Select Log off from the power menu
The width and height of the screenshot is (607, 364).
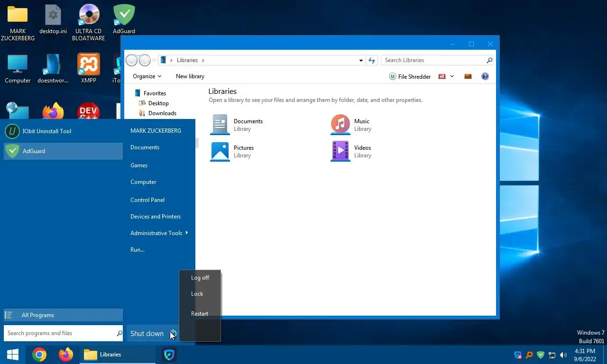pyautogui.click(x=200, y=278)
